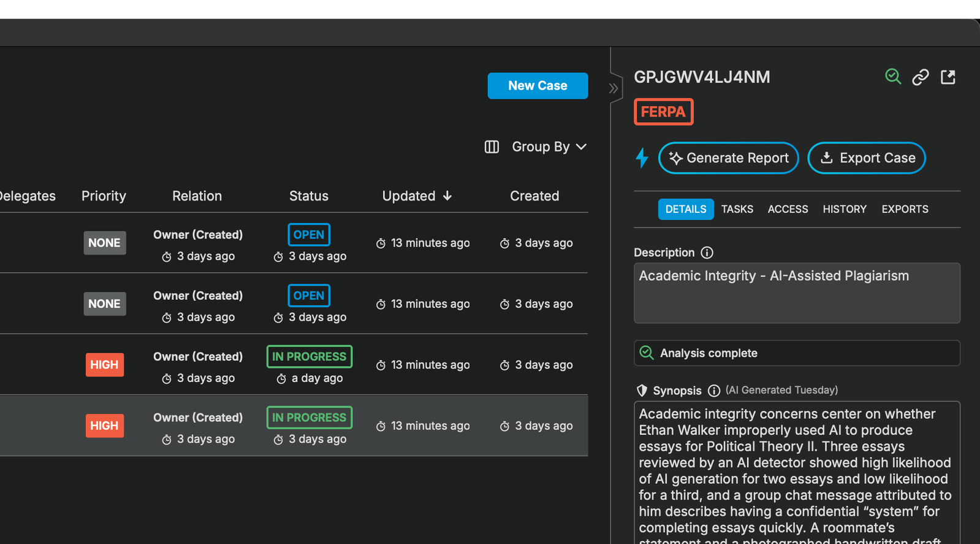This screenshot has width=980, height=544.
Task: Click the HIGH priority badge in the selected row
Action: 105,426
